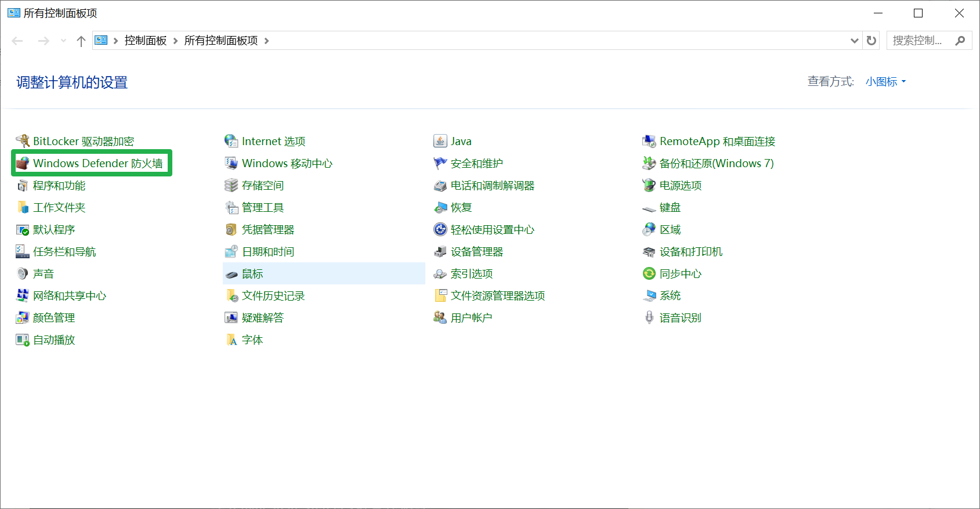The image size is (980, 509).
Task: Click the 同步中心 icon
Action: coord(649,273)
